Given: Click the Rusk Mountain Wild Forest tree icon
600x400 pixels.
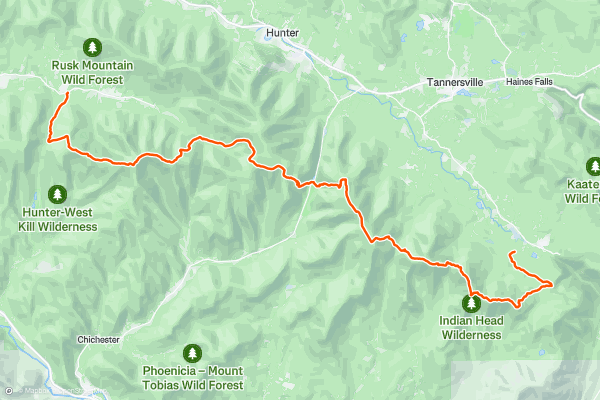Looking at the screenshot, I should click(x=92, y=47).
